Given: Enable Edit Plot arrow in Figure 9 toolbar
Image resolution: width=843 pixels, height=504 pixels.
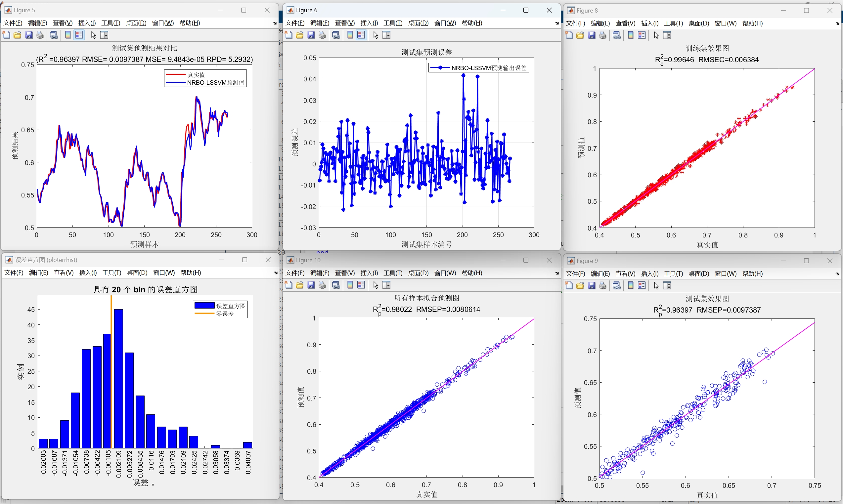Looking at the screenshot, I should (x=656, y=286).
